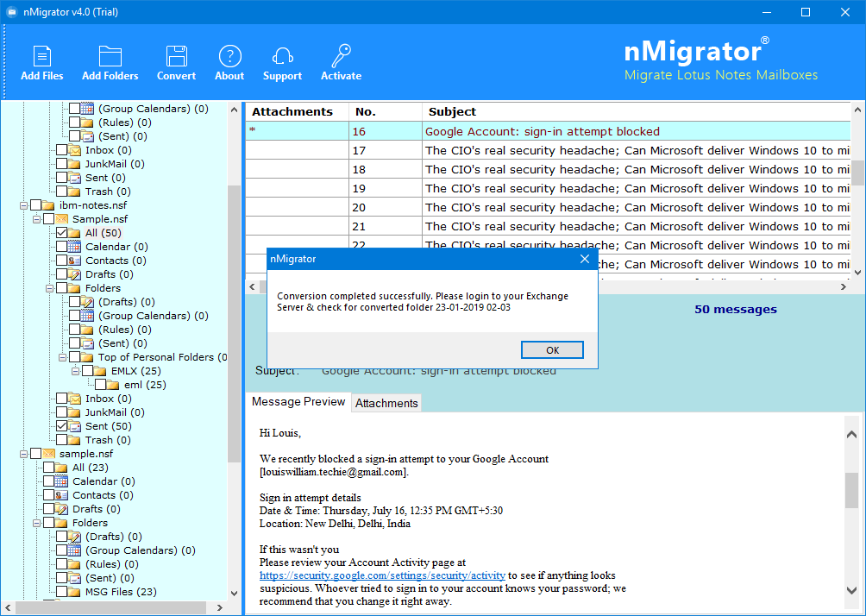Click the calendar icon directly below All (23)

[61, 481]
